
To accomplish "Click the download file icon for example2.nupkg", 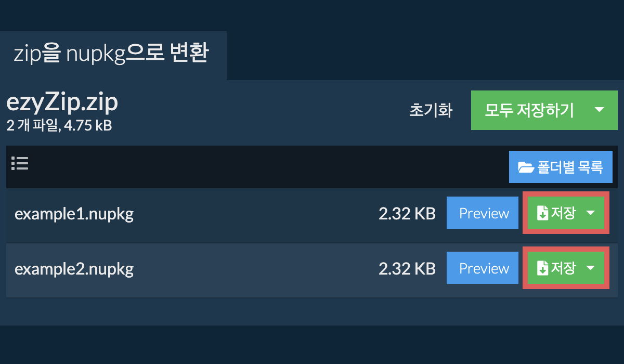I will pyautogui.click(x=542, y=268).
